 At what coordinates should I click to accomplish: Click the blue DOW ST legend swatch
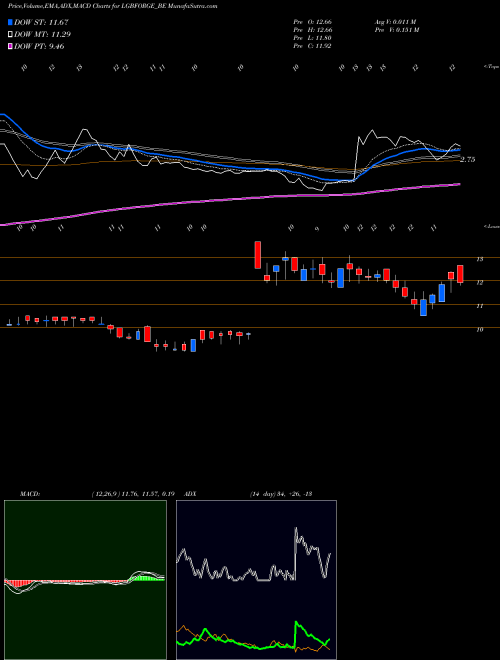click(10, 22)
